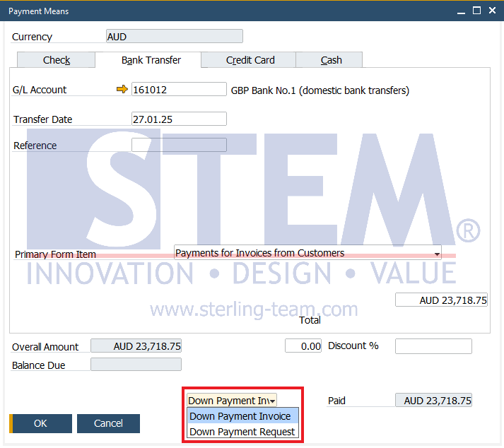Click the Overall Amount field

(136, 346)
